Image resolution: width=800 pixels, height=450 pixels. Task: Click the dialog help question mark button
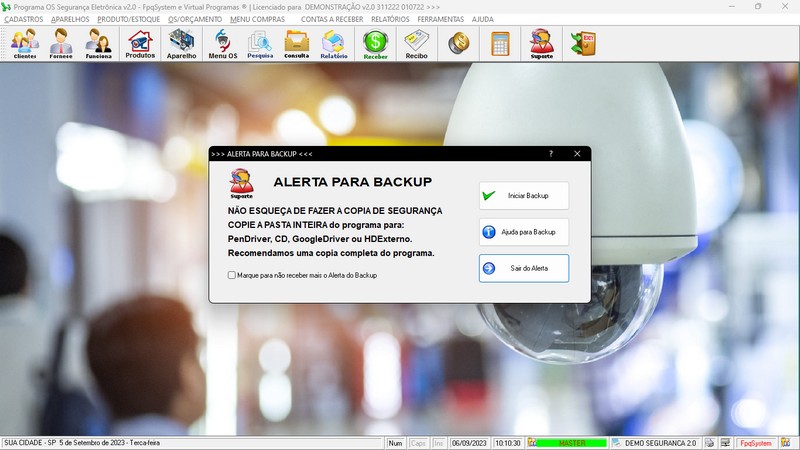[551, 154]
